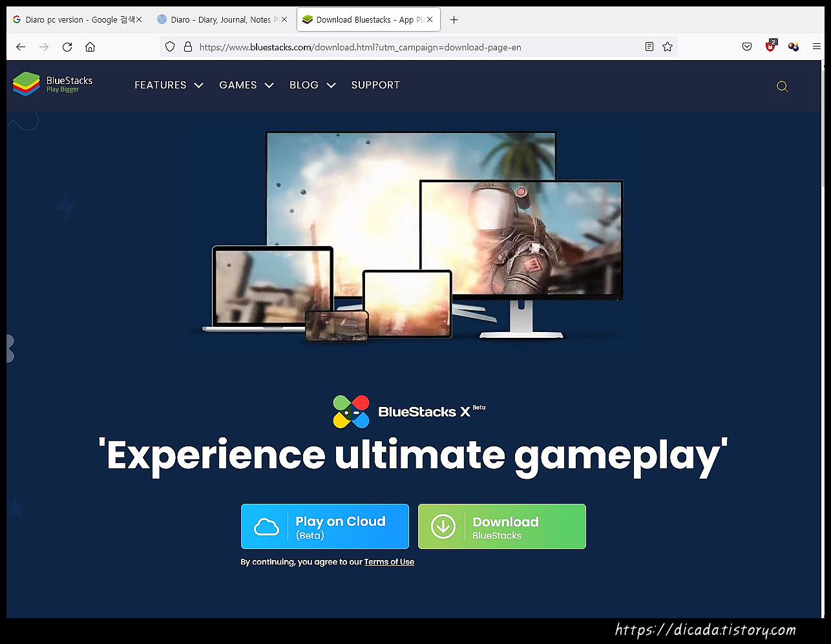831x644 pixels.
Task: Click the browser forward arrow
Action: point(44,47)
